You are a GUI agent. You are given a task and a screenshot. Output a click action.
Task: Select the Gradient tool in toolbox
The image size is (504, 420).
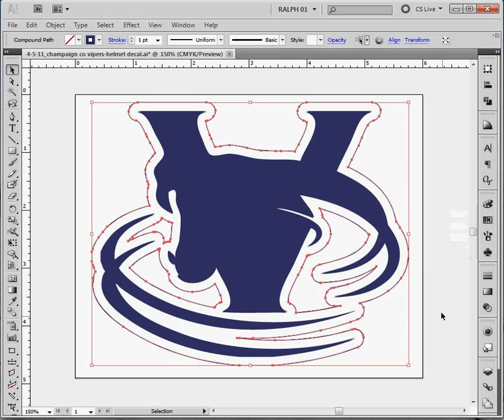[x=12, y=290]
